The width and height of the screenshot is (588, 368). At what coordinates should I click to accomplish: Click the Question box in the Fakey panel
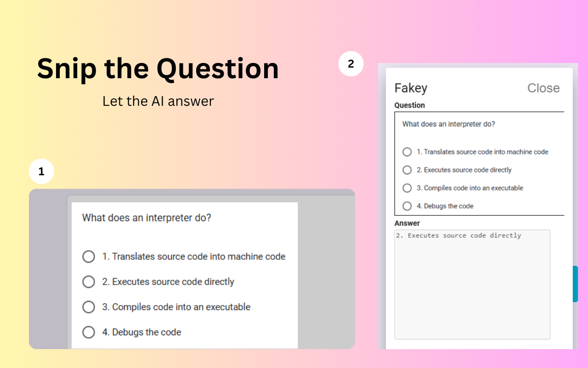[480, 163]
